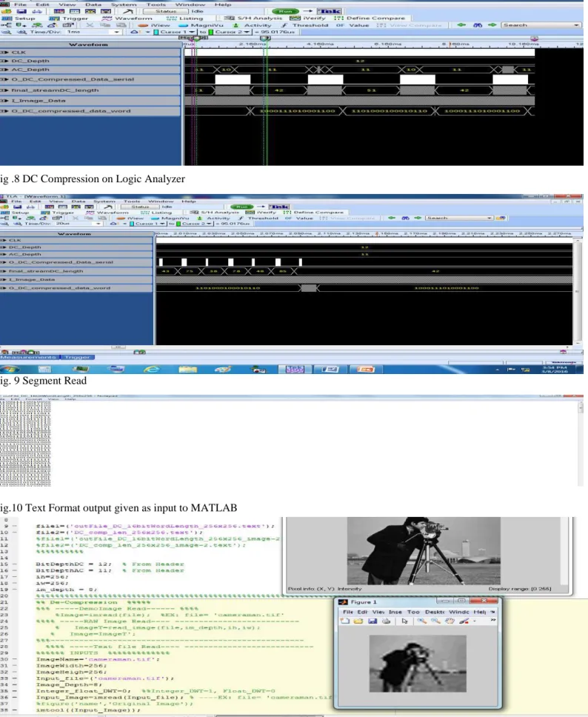
Task: Open the Window menu in Fig. 9 analyzer
Action: pos(161,201)
